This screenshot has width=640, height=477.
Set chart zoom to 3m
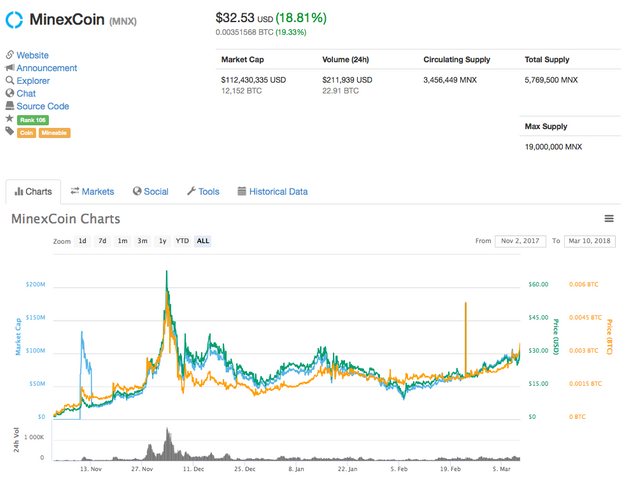click(x=142, y=241)
